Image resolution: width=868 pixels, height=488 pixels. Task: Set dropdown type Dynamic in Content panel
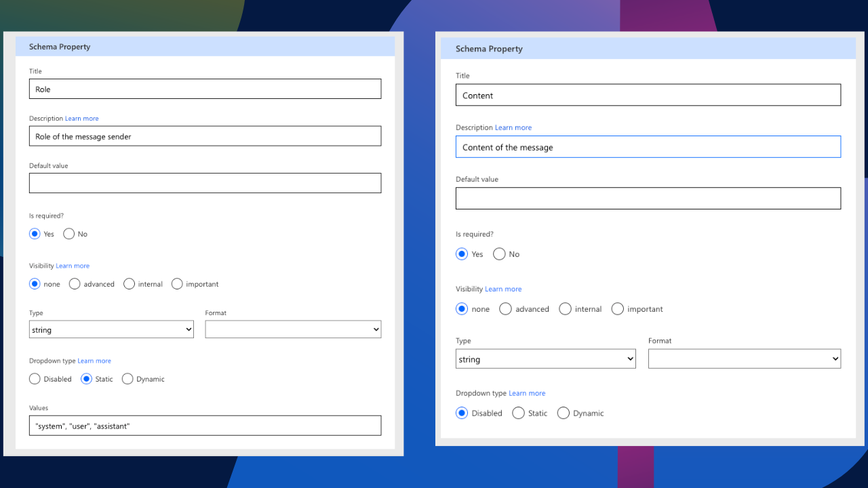point(563,413)
